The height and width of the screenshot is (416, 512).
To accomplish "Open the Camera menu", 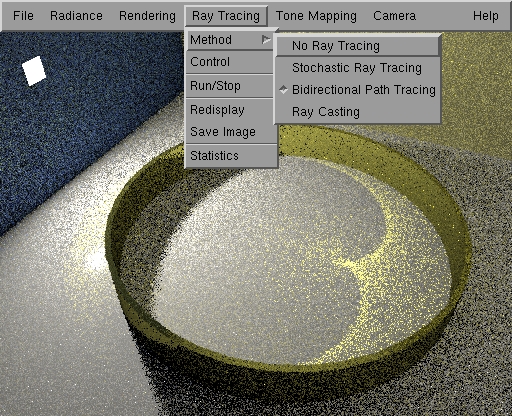I will [394, 16].
